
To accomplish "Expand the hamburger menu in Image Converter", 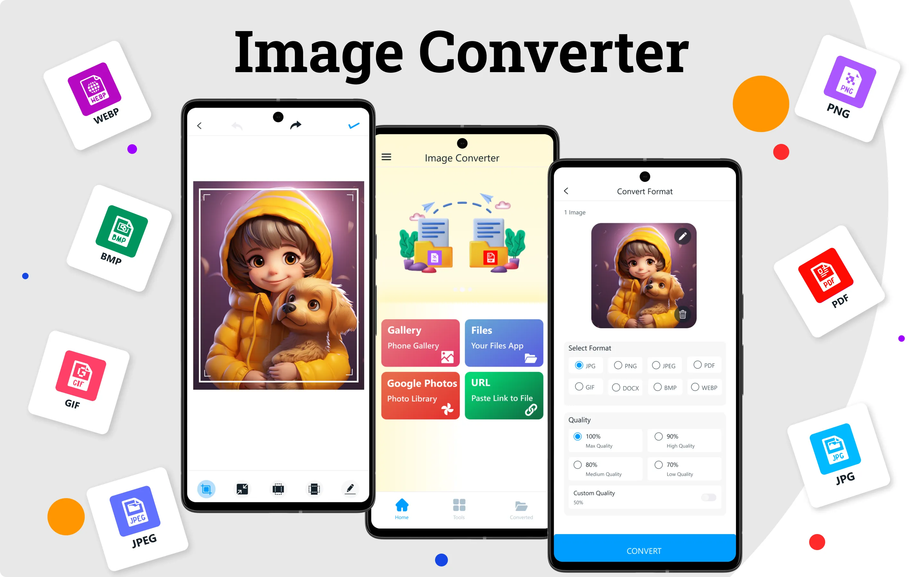I will pos(387,157).
